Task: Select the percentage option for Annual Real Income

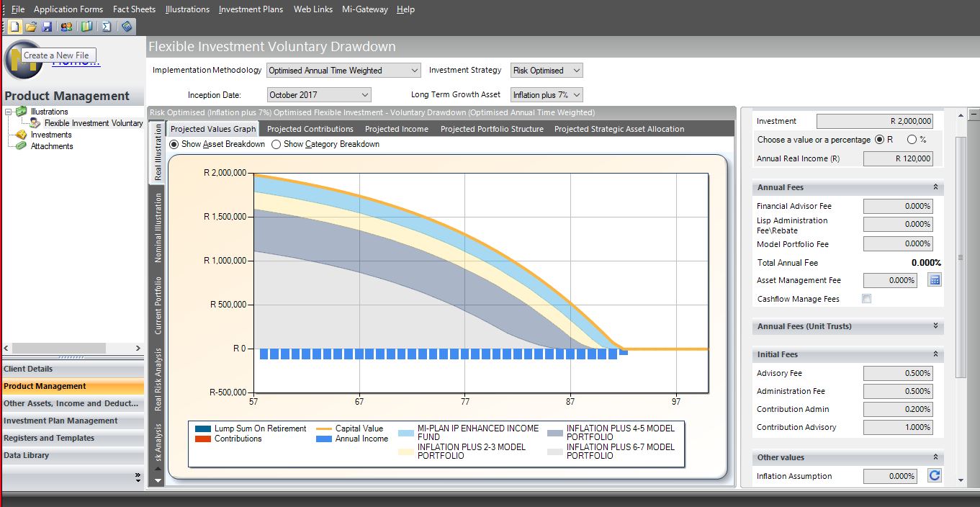Action: pos(912,140)
